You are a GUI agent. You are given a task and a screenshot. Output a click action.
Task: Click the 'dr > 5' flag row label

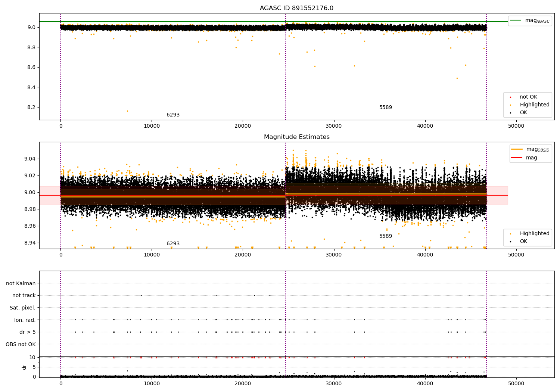(x=27, y=332)
